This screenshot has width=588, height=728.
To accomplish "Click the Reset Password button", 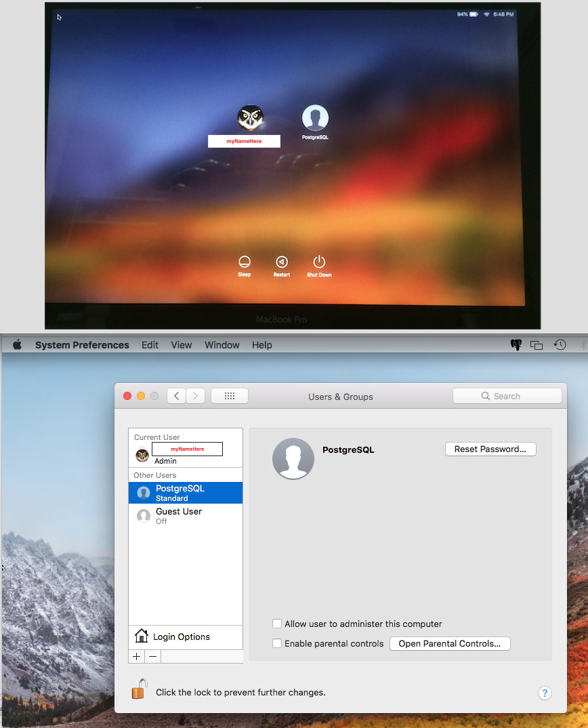I will click(490, 449).
